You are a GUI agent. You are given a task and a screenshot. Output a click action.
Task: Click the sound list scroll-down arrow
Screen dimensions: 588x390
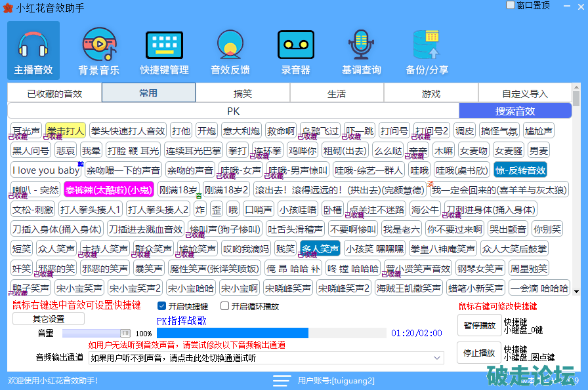576,290
